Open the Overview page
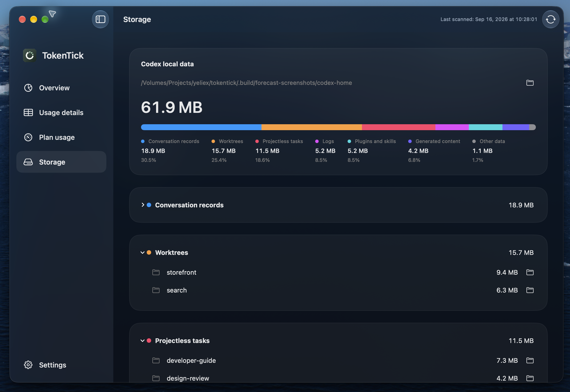Viewport: 570px width, 392px height. coord(61,88)
